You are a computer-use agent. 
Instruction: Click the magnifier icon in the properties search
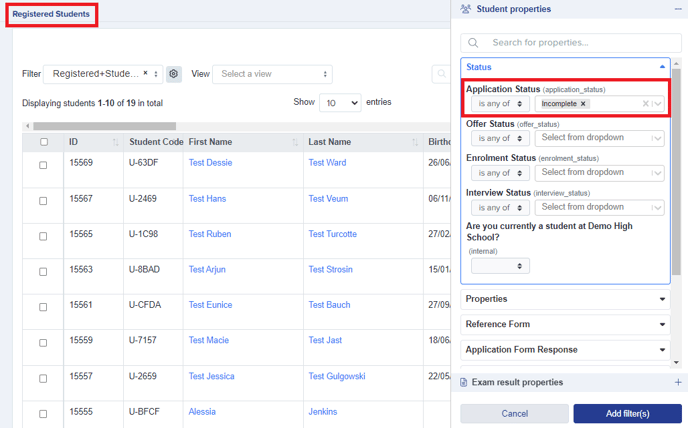pos(473,43)
